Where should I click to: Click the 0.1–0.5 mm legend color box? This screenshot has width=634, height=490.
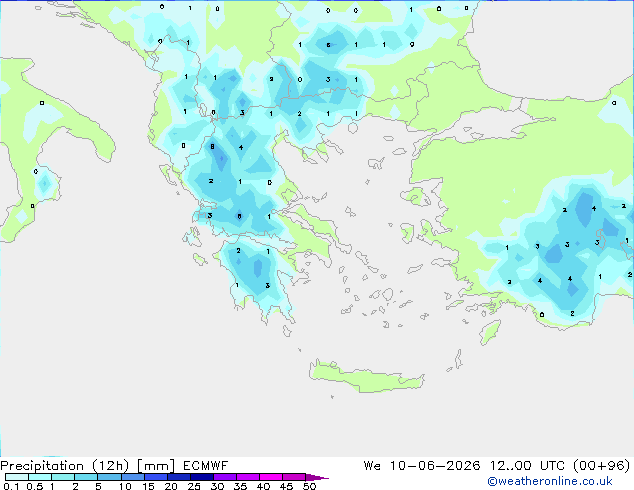point(17,477)
